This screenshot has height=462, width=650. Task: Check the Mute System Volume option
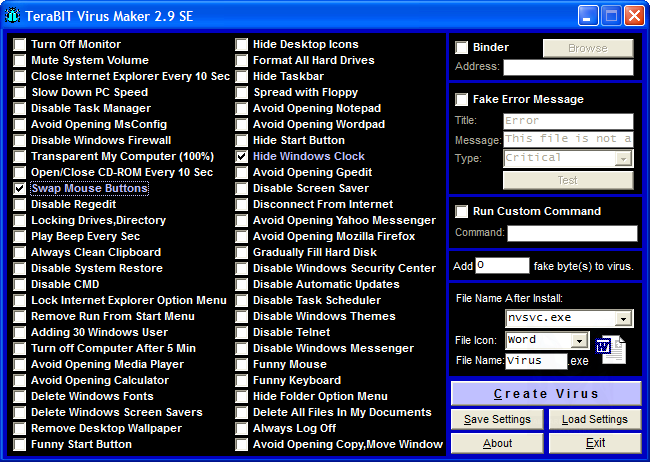[20, 60]
